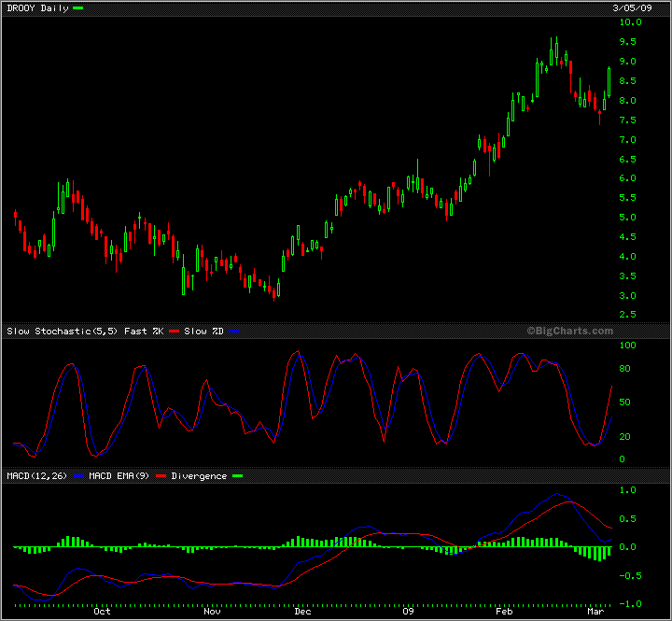672x621 pixels.
Task: Click the green swatch beside DROOY Daily
Action: tap(77, 7)
